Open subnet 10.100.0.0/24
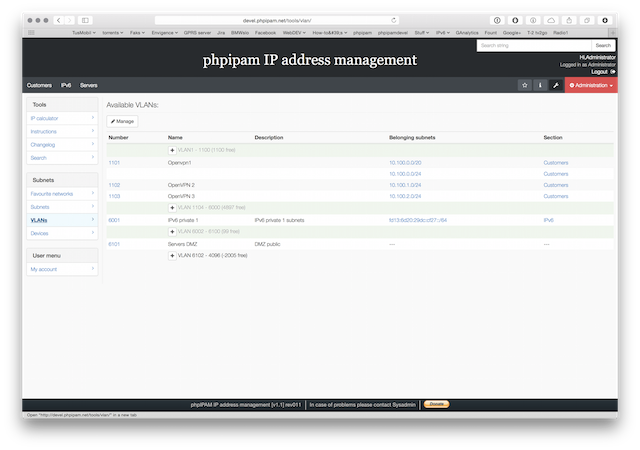Image resolution: width=640 pixels, height=450 pixels. 405,174
